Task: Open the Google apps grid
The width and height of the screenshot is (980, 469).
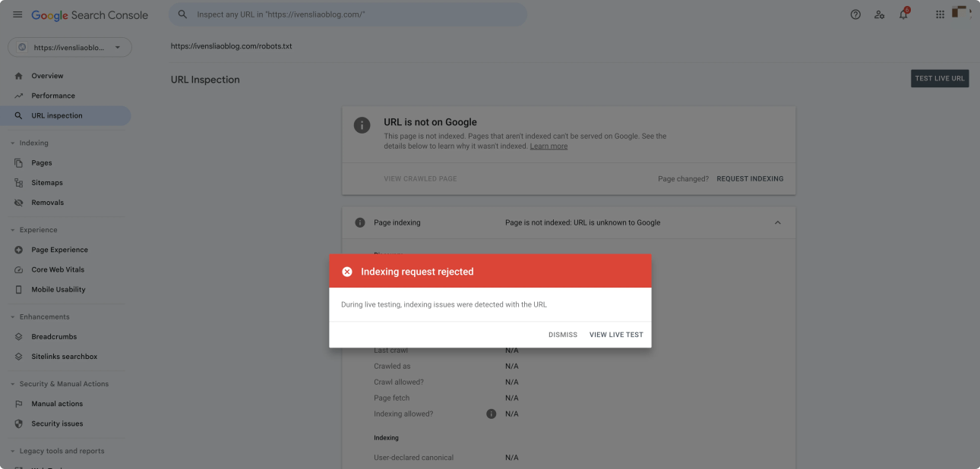Action: click(940, 14)
